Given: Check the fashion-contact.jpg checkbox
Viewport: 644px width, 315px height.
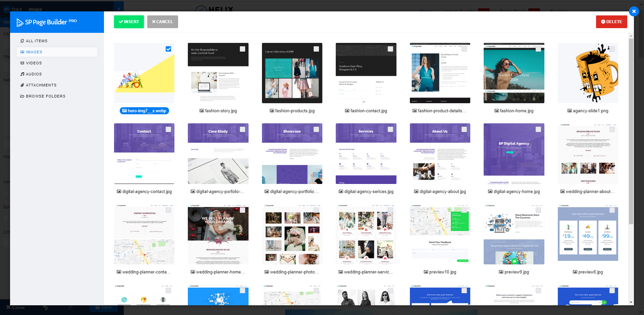Looking at the screenshot, I should [x=390, y=49].
